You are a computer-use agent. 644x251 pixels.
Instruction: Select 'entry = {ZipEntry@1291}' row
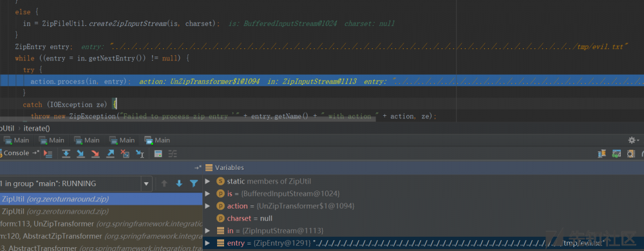click(424, 243)
